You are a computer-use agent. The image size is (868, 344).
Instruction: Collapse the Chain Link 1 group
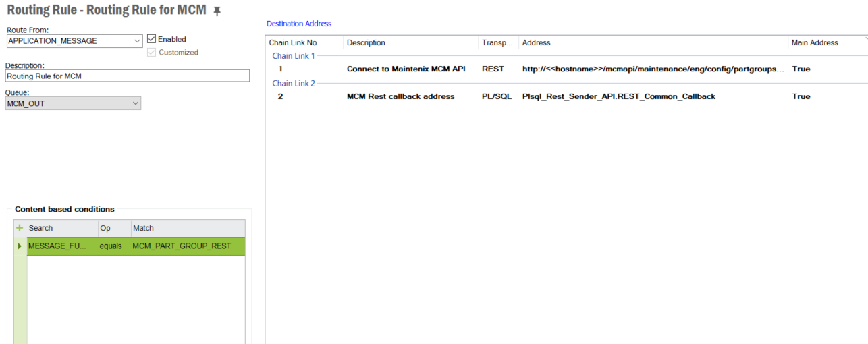point(293,56)
